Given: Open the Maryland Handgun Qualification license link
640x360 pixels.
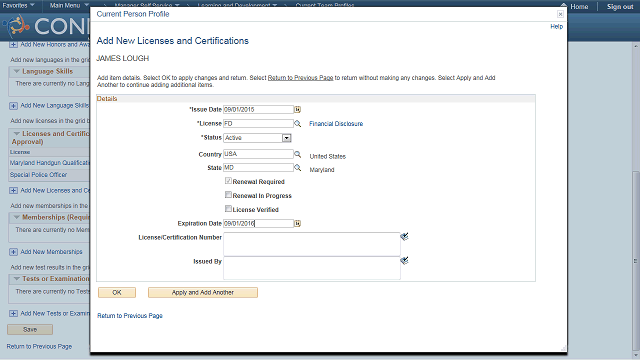Looking at the screenshot, I should coord(49,162).
